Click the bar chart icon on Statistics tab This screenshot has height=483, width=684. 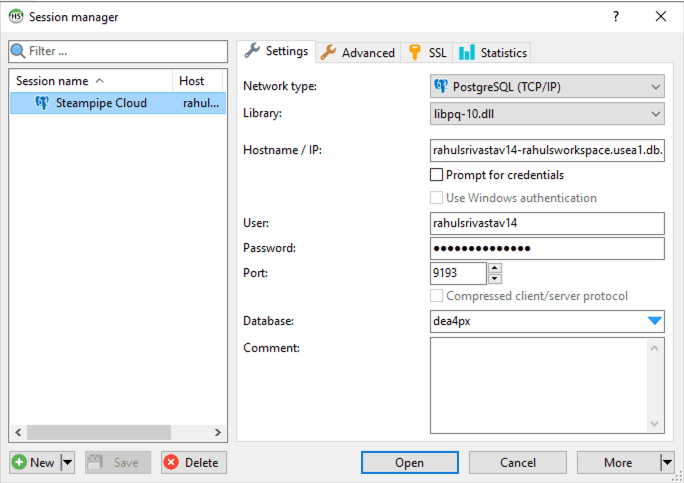467,52
